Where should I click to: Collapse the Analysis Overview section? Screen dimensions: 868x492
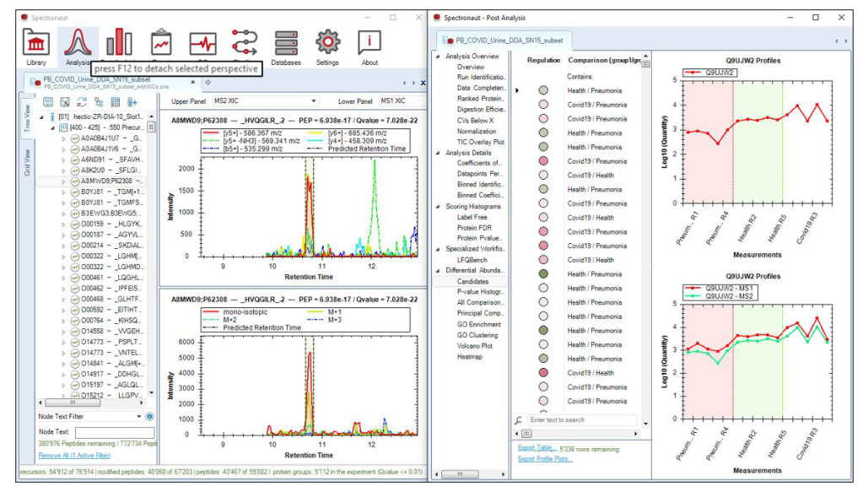[439, 57]
